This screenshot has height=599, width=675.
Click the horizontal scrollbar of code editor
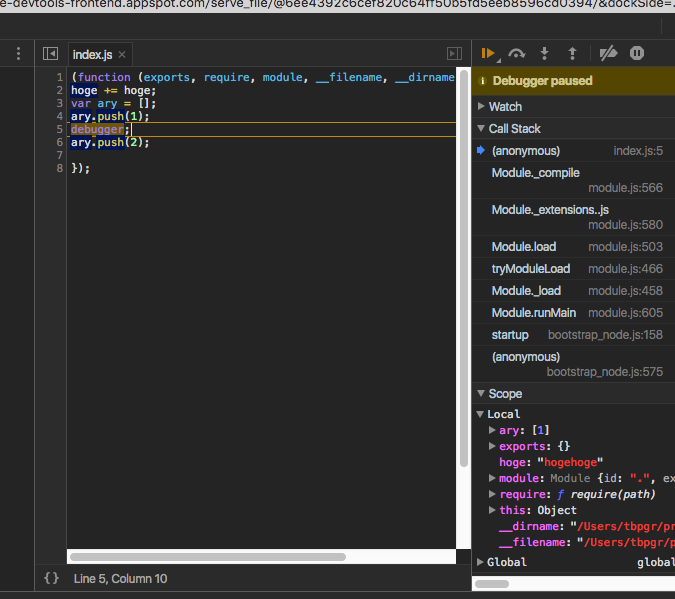point(208,557)
